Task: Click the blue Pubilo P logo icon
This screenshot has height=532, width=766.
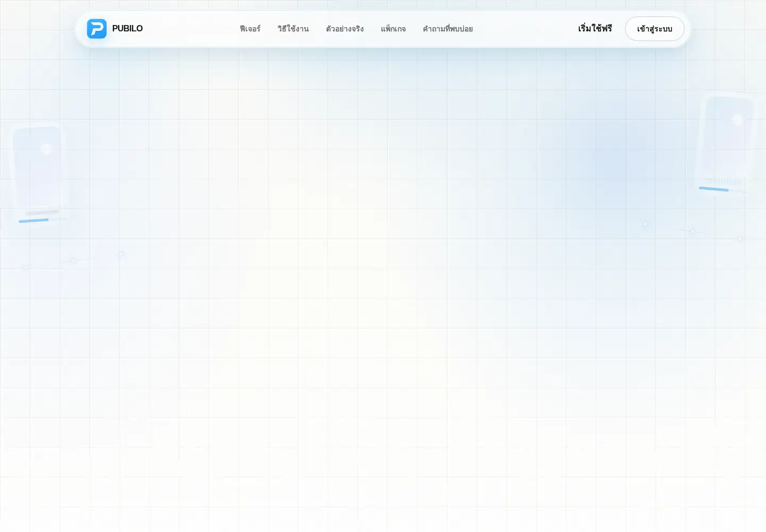Action: point(97,29)
